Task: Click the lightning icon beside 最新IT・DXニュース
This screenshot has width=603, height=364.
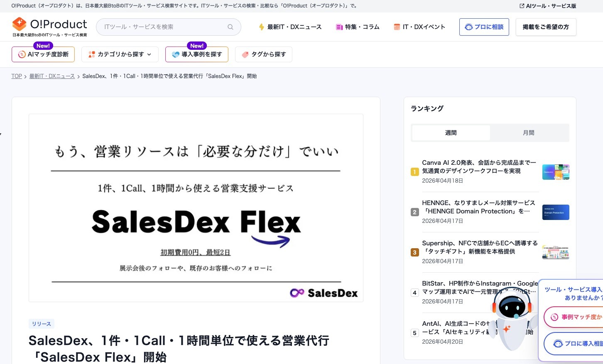Action: (261, 27)
